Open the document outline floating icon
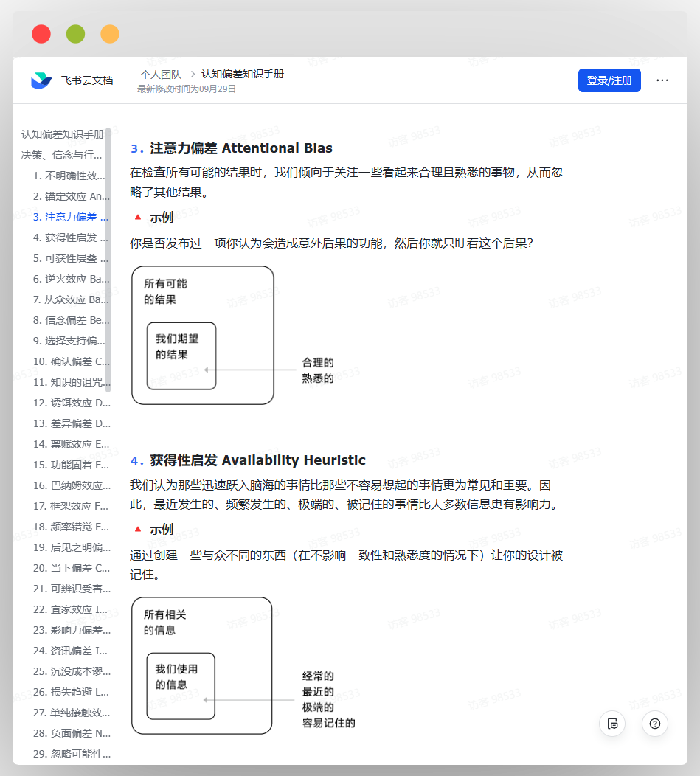 point(612,724)
